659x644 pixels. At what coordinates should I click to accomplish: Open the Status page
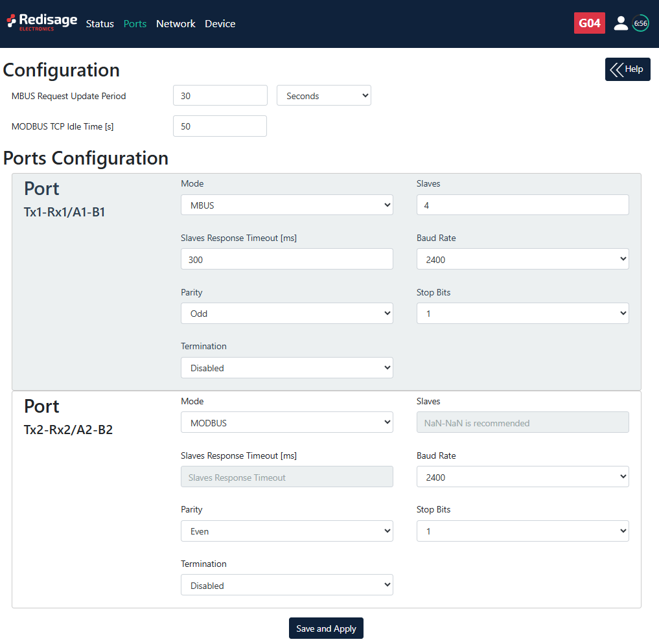point(100,24)
